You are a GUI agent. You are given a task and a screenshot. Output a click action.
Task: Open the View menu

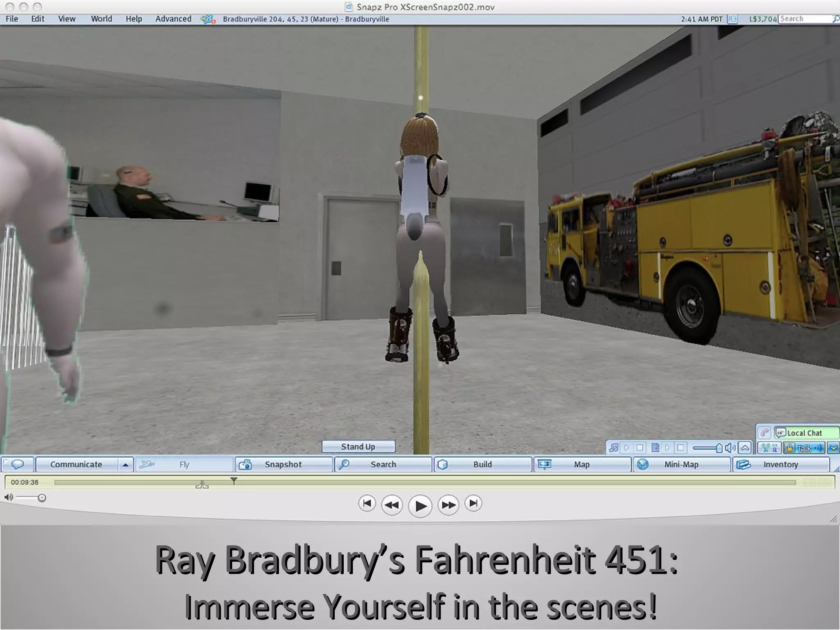tap(67, 19)
